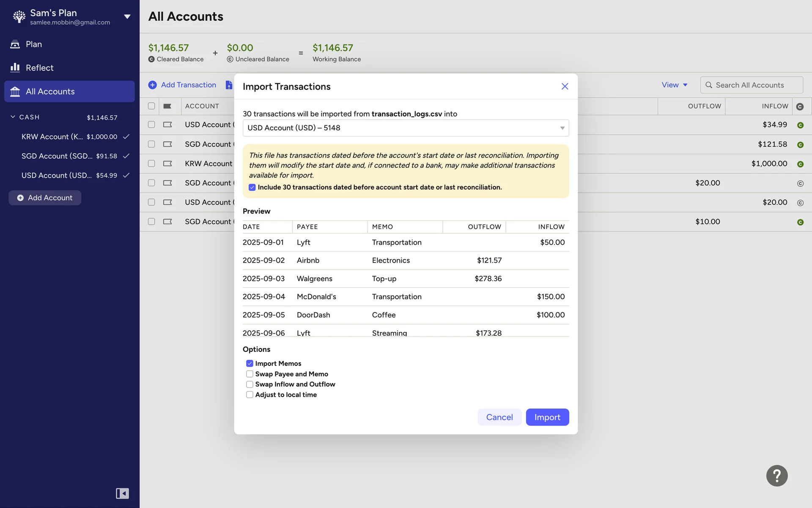Go to Plan in the sidebar

tap(33, 44)
